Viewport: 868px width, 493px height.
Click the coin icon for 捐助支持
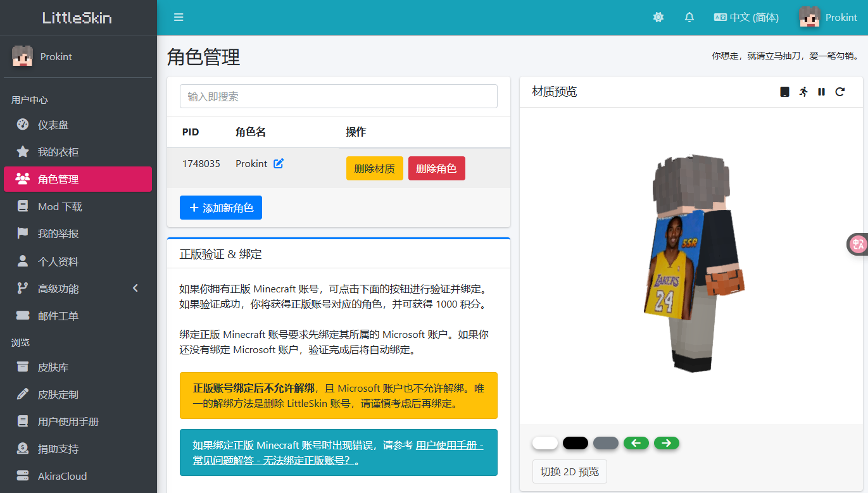pyautogui.click(x=23, y=449)
